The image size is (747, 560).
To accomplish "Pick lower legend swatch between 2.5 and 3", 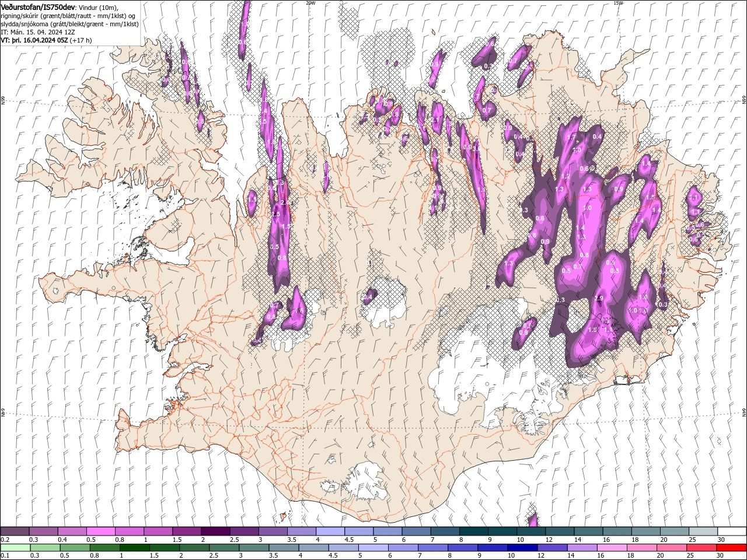I will 224,548.
